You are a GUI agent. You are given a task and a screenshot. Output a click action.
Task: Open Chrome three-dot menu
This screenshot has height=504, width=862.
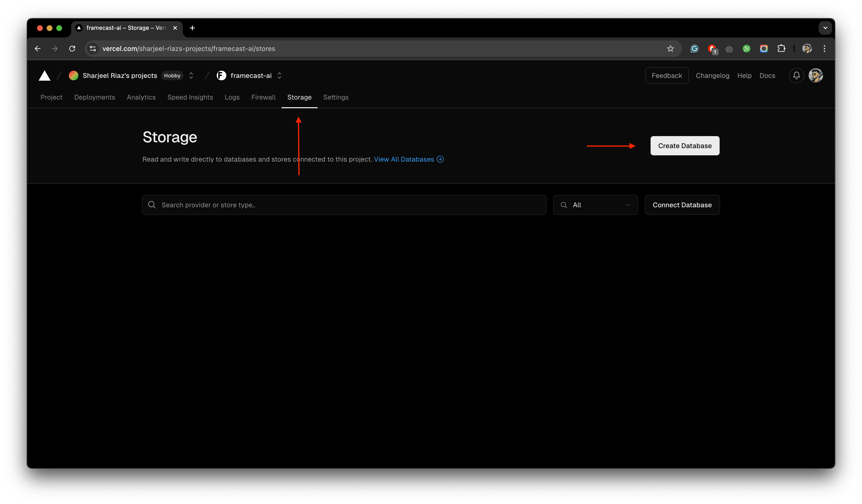[824, 49]
